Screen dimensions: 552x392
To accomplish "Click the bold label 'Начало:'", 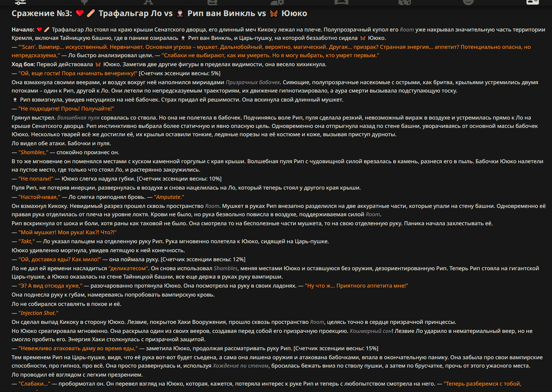I will 23,30.
